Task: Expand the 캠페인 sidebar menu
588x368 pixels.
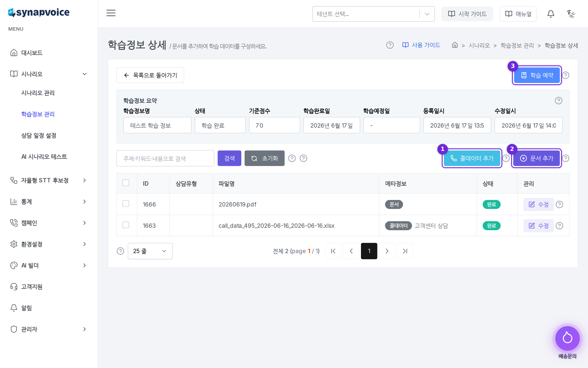Action: coord(49,223)
